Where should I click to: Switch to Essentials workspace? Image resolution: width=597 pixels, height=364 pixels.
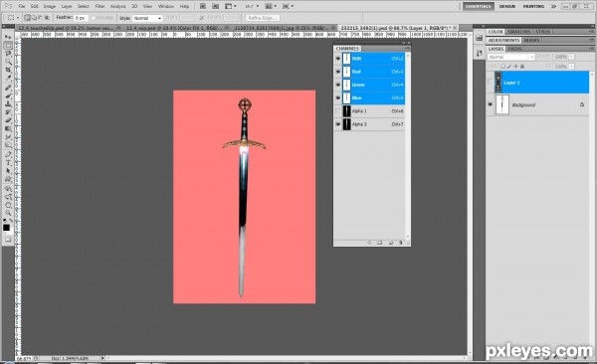pos(479,7)
